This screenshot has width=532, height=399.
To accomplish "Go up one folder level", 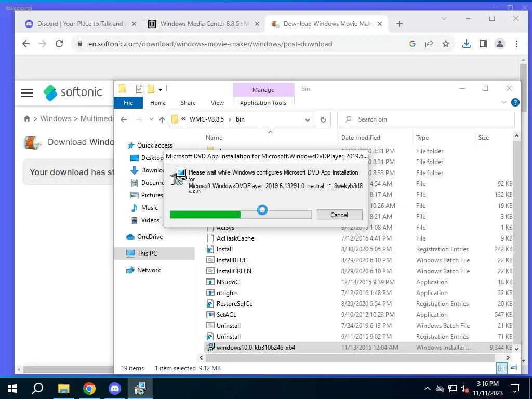I will pyautogui.click(x=162, y=119).
